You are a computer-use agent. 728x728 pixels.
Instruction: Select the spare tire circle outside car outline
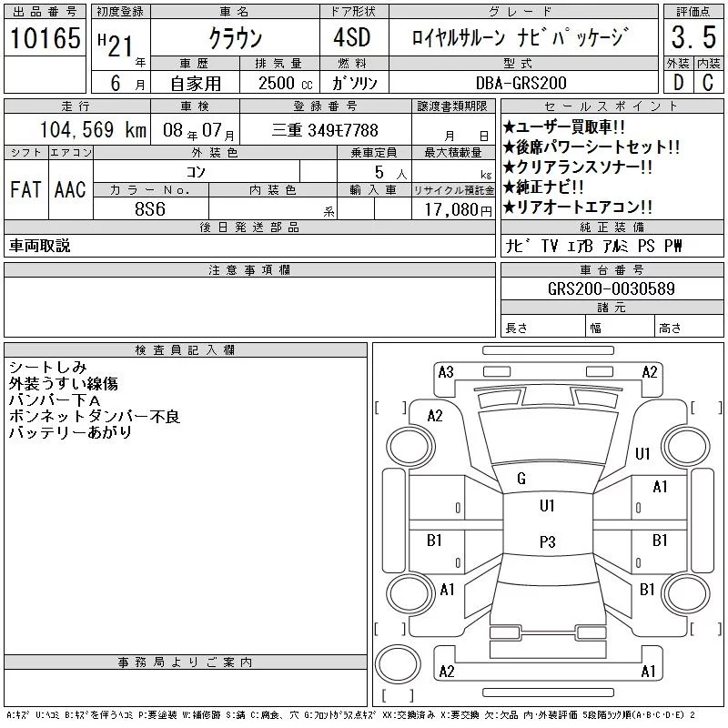tap(396, 663)
